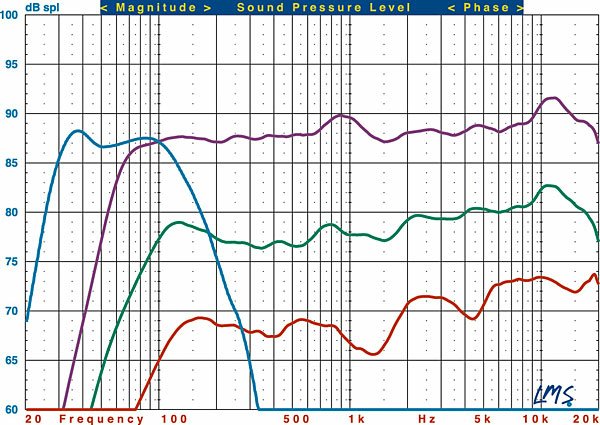
Task: Click the 80 label on the dB axis
Action: pyautogui.click(x=11, y=213)
